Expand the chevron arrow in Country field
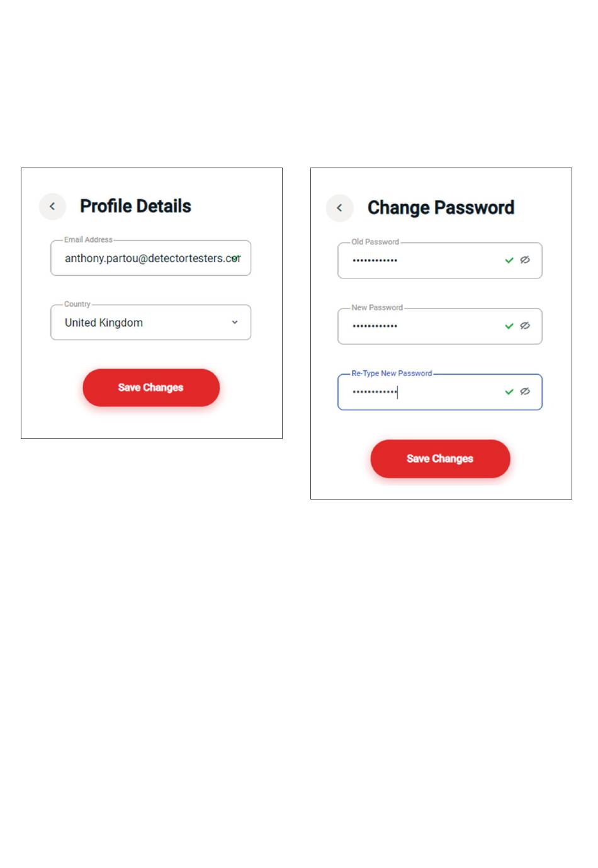 [235, 323]
